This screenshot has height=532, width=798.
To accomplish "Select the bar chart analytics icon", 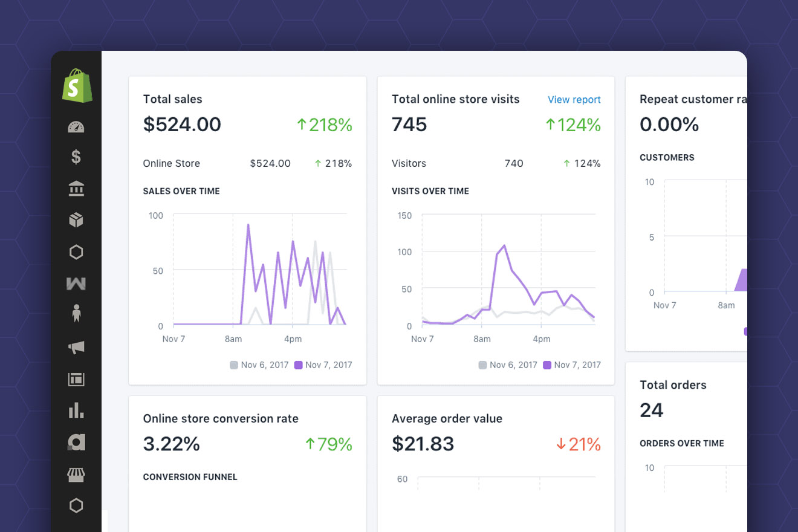I will [x=76, y=410].
